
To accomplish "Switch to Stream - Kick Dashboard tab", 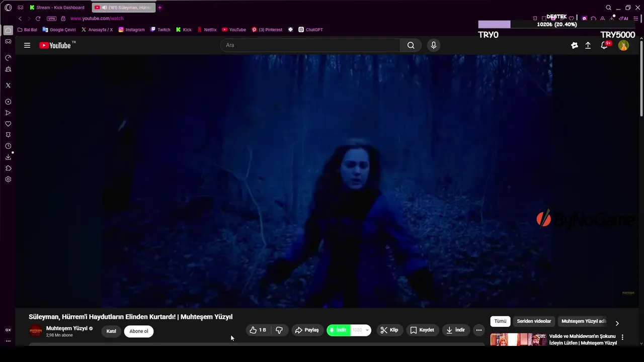I will [57, 8].
